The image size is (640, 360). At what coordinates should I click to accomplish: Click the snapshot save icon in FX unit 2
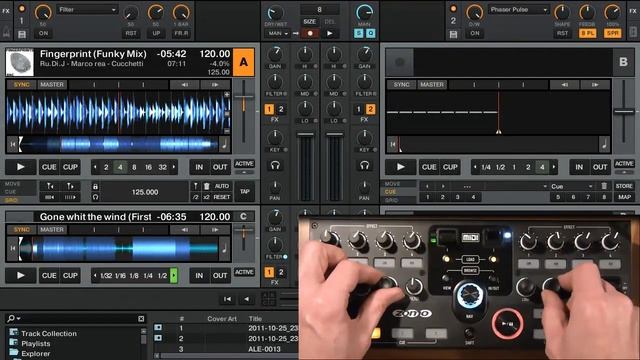pyautogui.click(x=453, y=34)
